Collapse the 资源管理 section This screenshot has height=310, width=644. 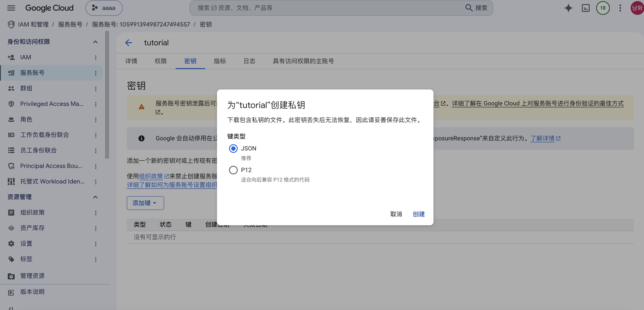(95, 197)
